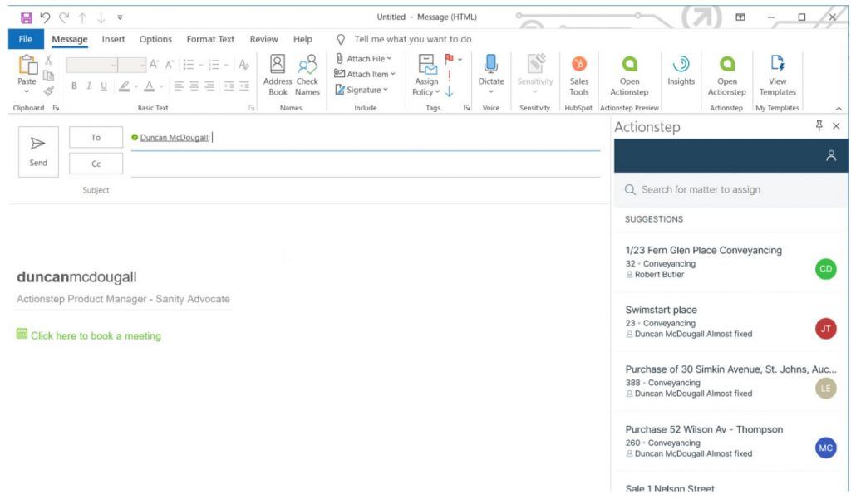Align text right
Viewport: 851px width, 504px height.
pyautogui.click(x=209, y=86)
